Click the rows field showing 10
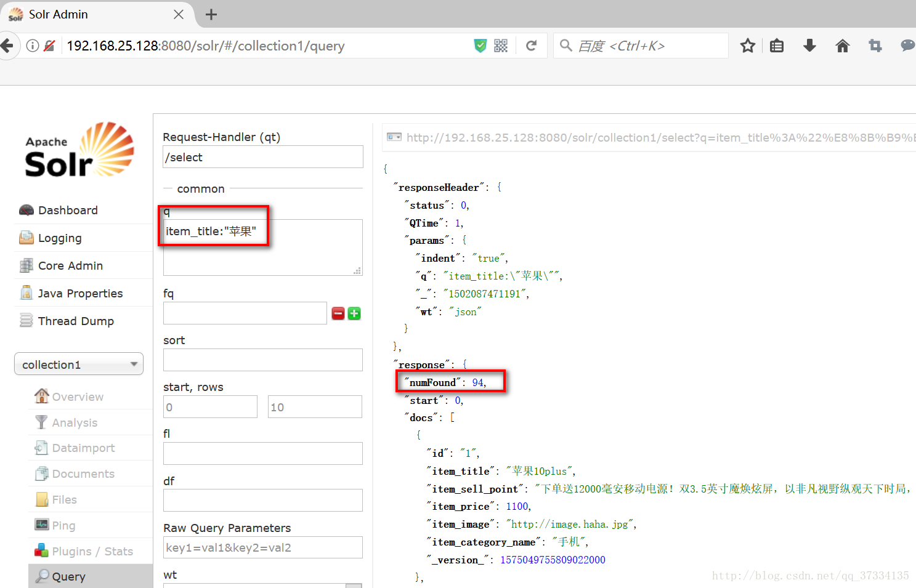 [x=315, y=407]
